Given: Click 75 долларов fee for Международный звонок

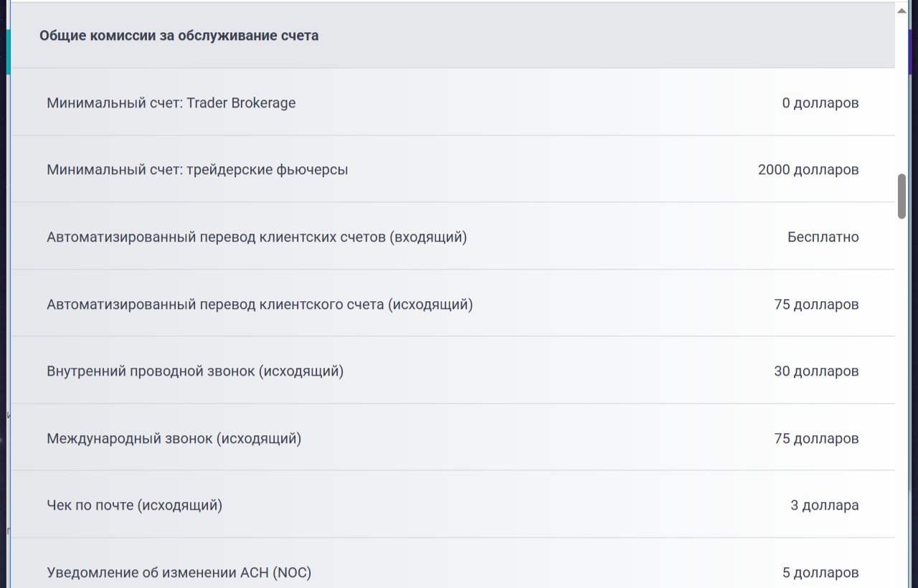Looking at the screenshot, I should pos(816,438).
